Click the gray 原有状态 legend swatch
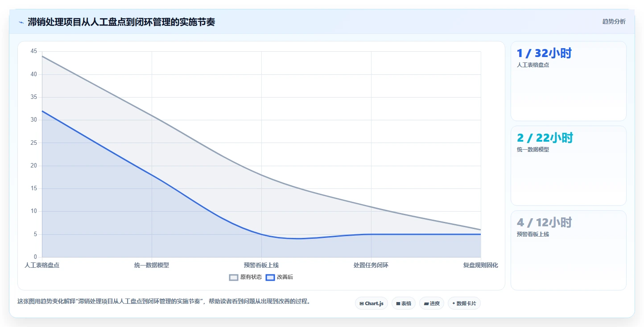The height and width of the screenshot is (327, 644). 234,277
